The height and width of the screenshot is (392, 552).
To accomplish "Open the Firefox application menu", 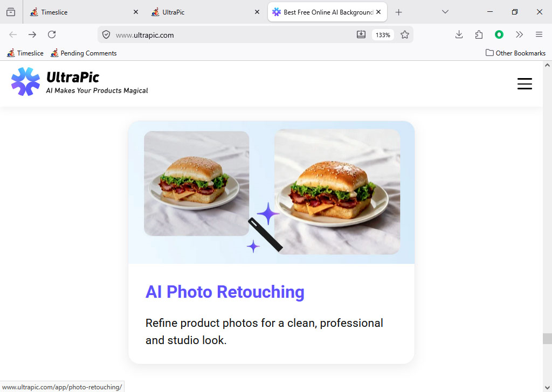I will click(539, 34).
